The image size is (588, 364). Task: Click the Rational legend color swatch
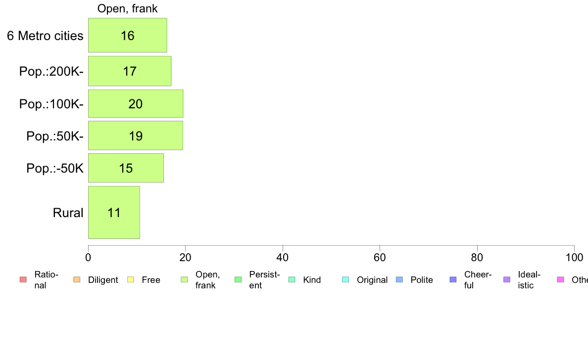point(23,279)
